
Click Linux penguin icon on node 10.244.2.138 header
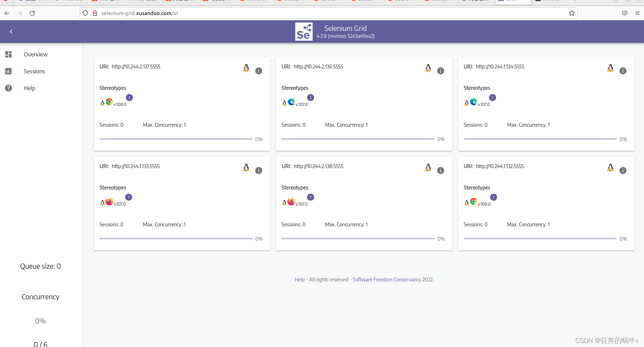pyautogui.click(x=428, y=167)
